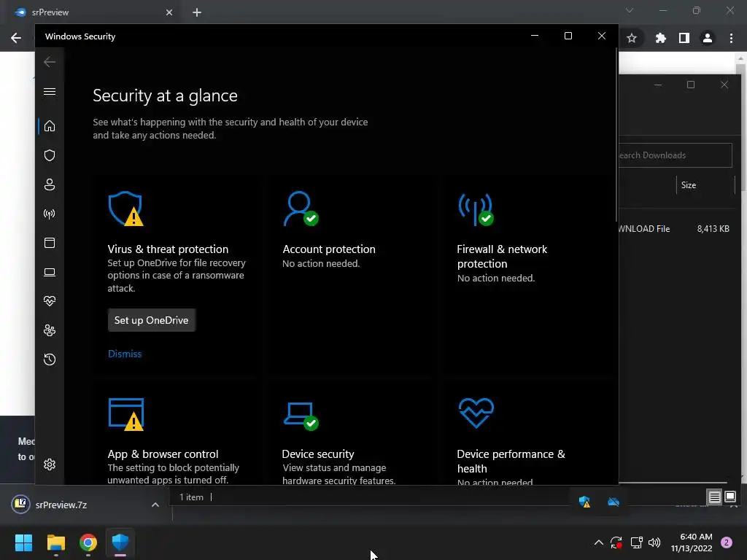747x560 pixels.
Task: Open Virus & threat protection heading
Action: point(168,249)
